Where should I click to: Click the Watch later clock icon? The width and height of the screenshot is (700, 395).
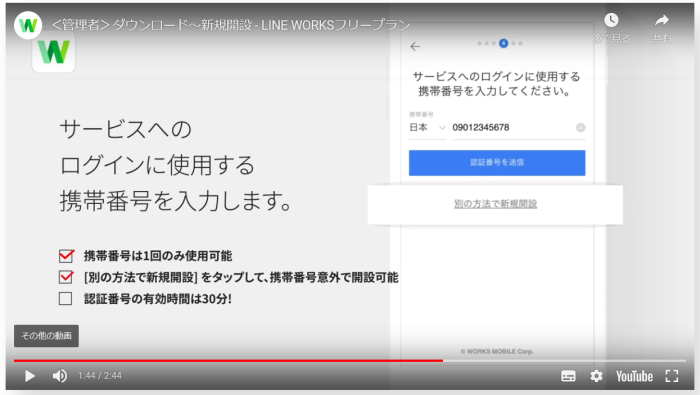pos(611,20)
